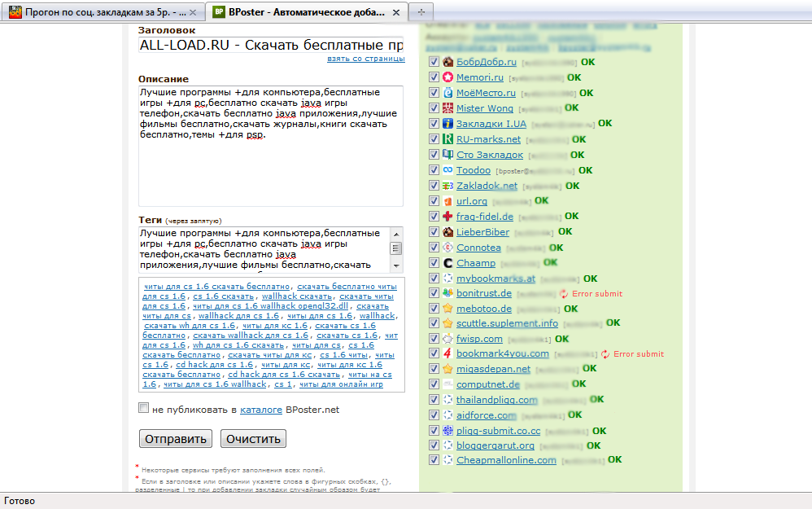
Task: Click the LieberBiber beaver icon
Action: [448, 231]
